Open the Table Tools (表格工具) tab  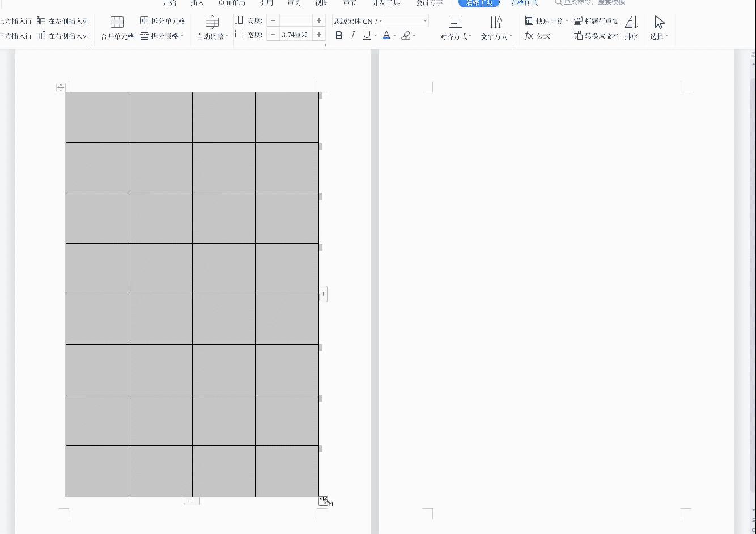(479, 3)
